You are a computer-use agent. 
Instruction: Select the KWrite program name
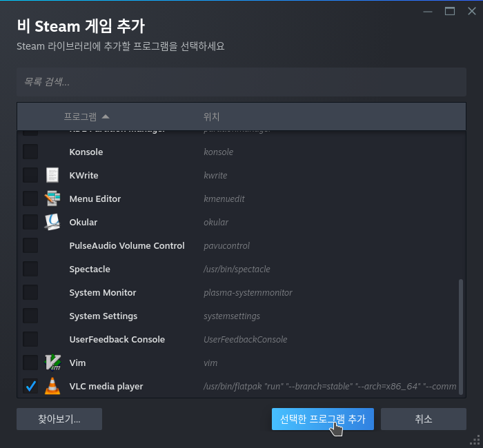[83, 175]
